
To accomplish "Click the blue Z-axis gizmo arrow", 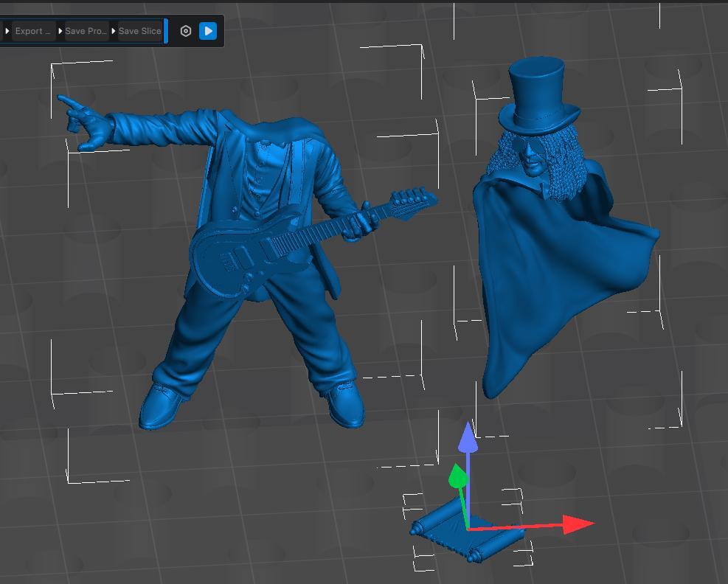I will (468, 437).
